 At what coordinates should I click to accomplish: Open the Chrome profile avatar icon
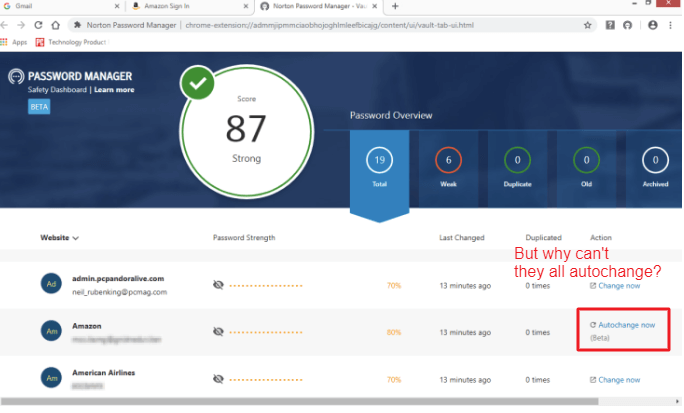(x=653, y=25)
